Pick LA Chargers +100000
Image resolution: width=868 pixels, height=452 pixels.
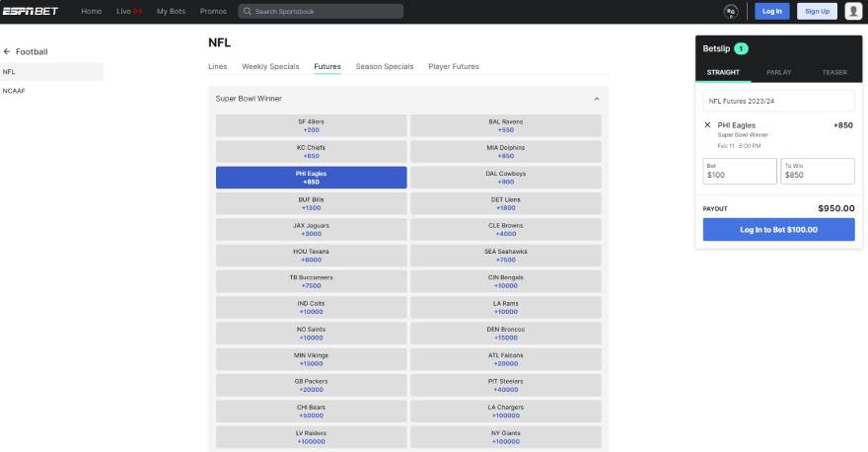505,411
